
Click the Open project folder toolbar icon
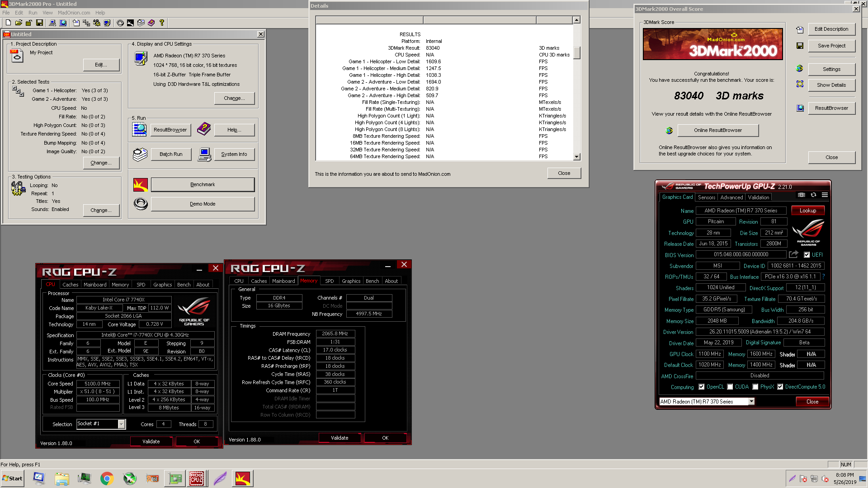click(19, 23)
